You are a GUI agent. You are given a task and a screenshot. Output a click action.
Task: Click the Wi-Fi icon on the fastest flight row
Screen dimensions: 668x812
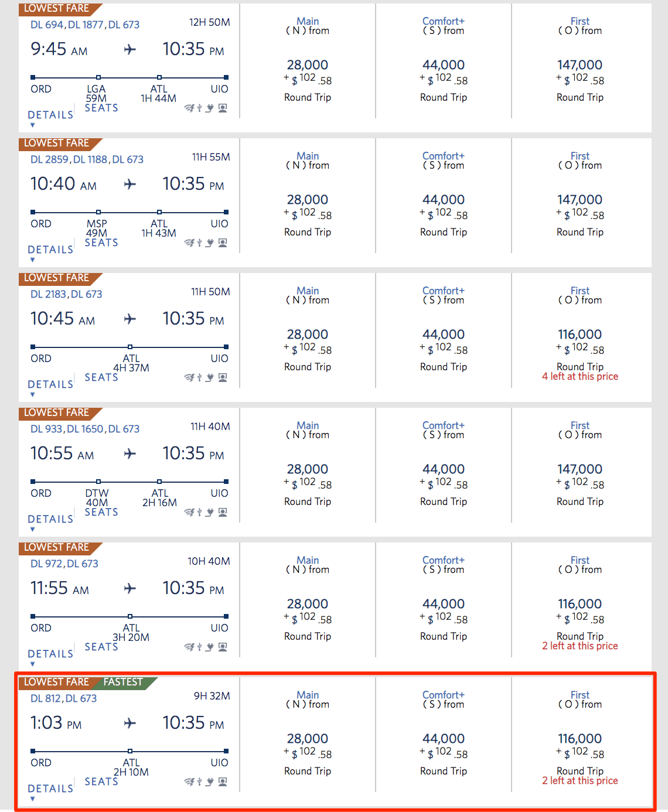tap(190, 782)
